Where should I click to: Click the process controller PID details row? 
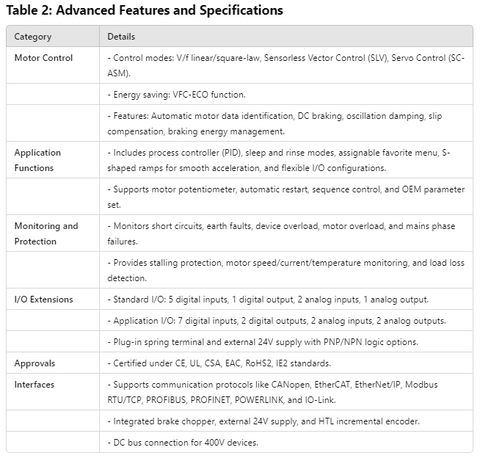point(286,160)
